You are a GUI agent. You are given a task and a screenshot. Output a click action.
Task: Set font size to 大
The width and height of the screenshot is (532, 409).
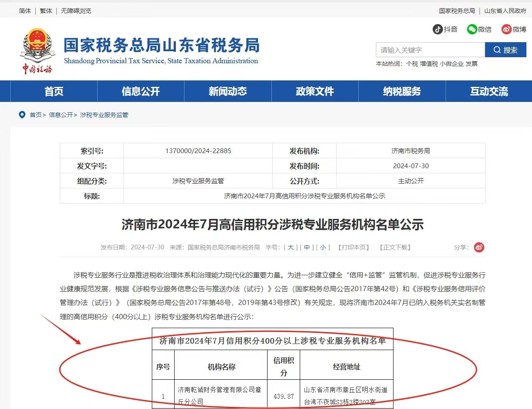click(x=290, y=247)
